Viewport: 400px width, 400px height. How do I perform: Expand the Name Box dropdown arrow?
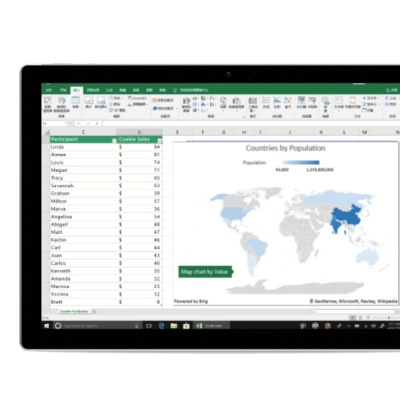click(65, 124)
